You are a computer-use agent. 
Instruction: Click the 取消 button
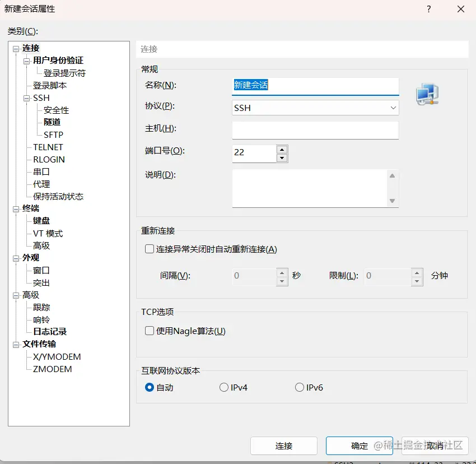click(x=435, y=446)
